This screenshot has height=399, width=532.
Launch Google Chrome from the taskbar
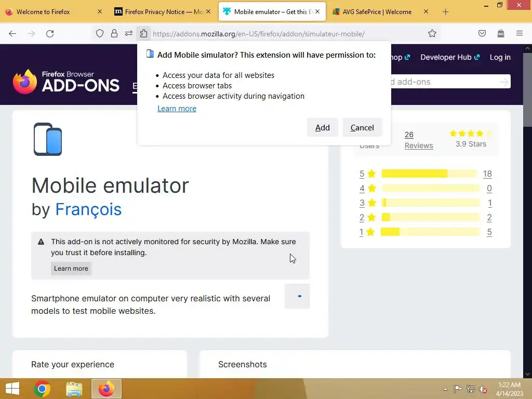[42, 389]
